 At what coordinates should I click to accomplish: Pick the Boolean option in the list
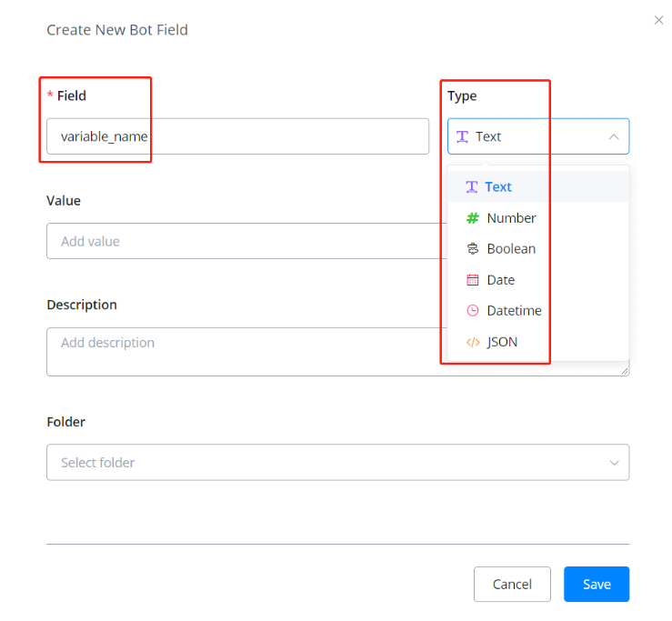pos(511,249)
